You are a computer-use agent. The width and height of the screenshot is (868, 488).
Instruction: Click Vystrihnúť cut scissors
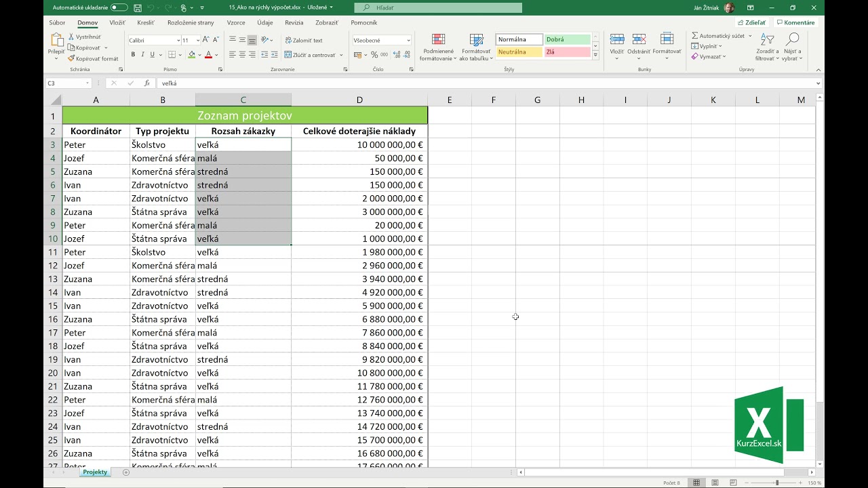coord(85,37)
